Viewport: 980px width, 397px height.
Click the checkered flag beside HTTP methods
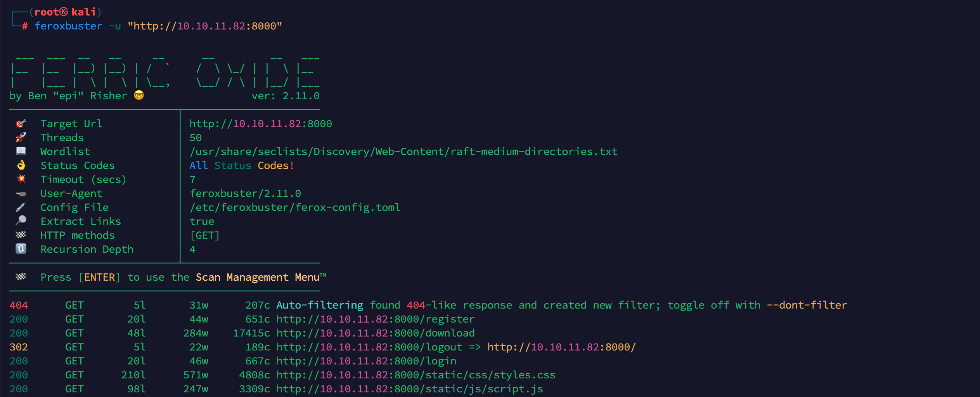21,235
